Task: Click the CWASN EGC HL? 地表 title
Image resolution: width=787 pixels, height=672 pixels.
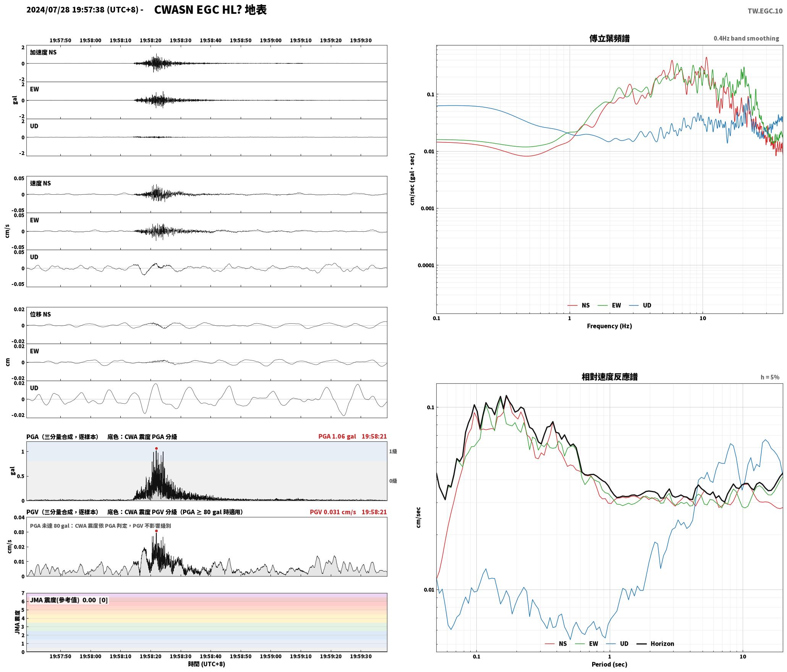Action: coord(210,10)
